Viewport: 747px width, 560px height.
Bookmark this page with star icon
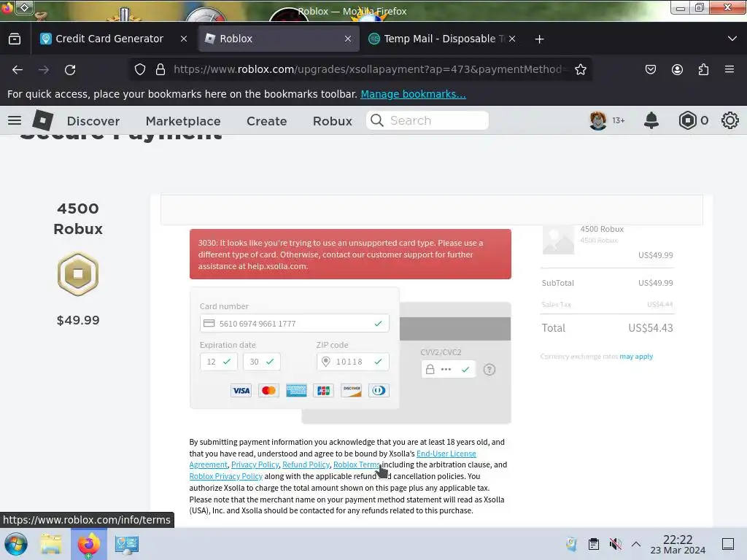tap(580, 69)
